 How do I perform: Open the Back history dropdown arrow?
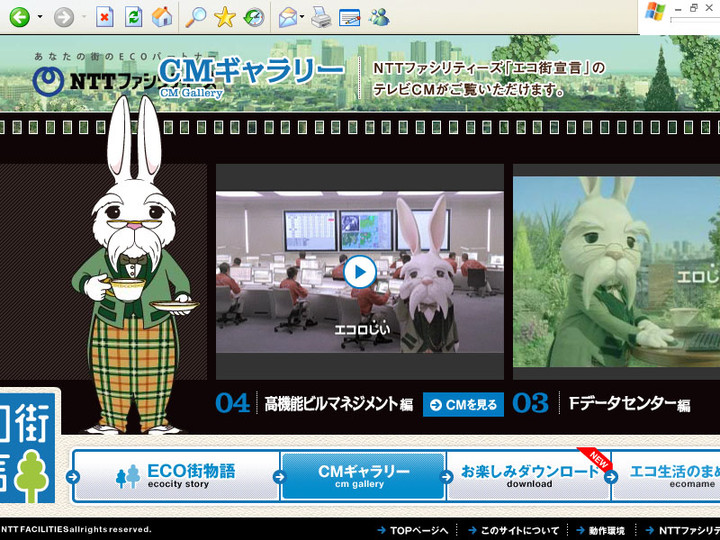[40, 17]
